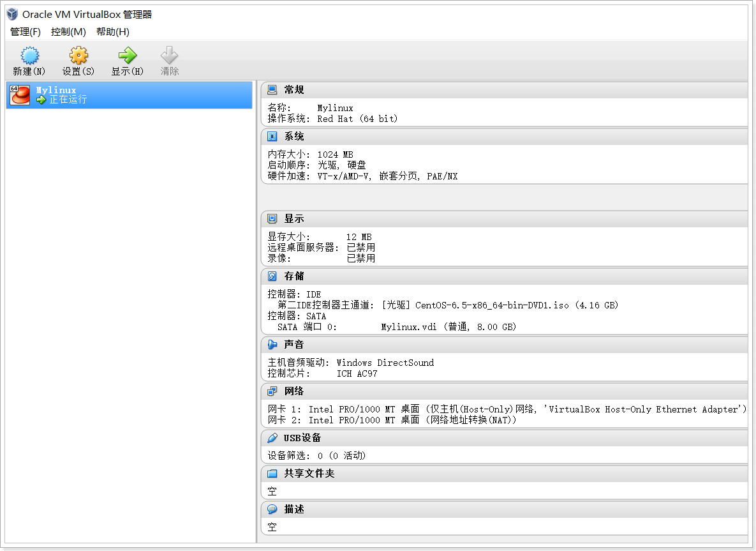Open the Shared Folders (共享文件夹) header
Viewport: 756px width, 551px height.
click(x=309, y=474)
